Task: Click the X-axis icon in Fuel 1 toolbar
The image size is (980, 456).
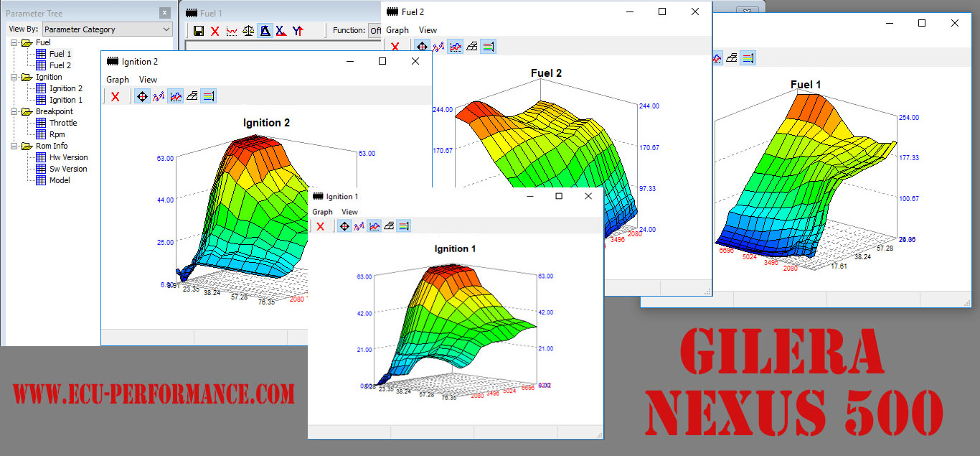Action: point(281,31)
